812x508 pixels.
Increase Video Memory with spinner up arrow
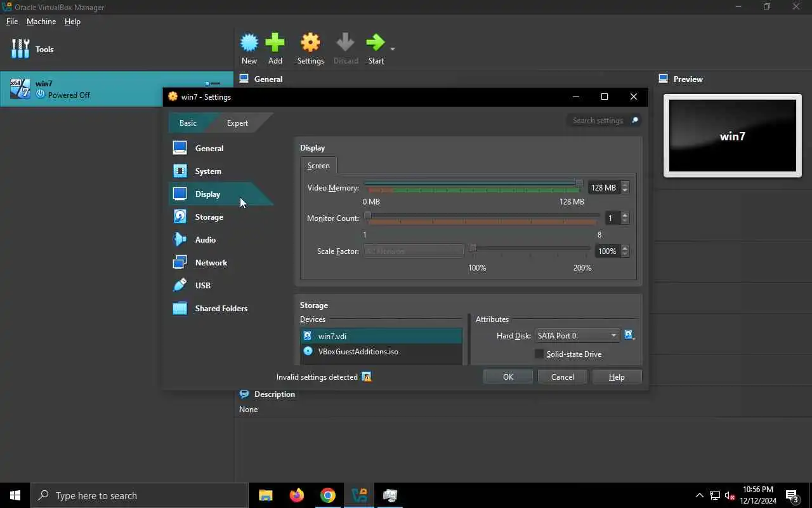[625, 185]
